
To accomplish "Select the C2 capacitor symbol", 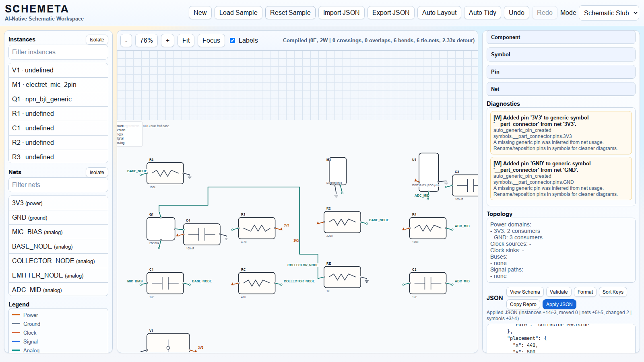I will [427, 283].
